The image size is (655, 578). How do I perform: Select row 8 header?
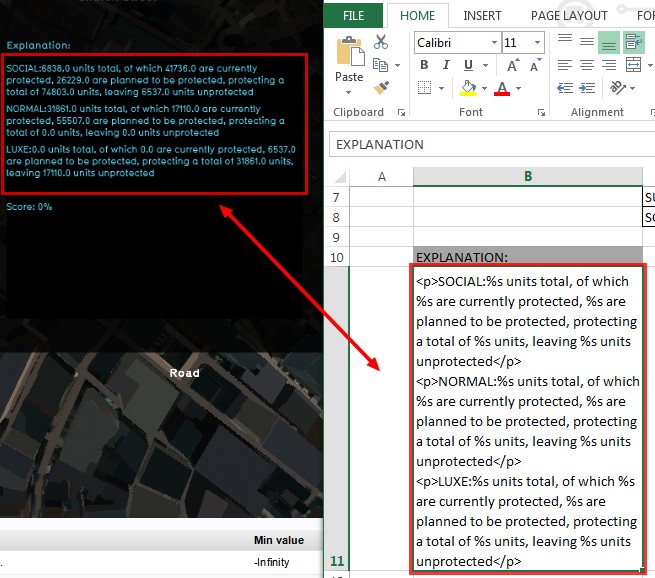336,217
